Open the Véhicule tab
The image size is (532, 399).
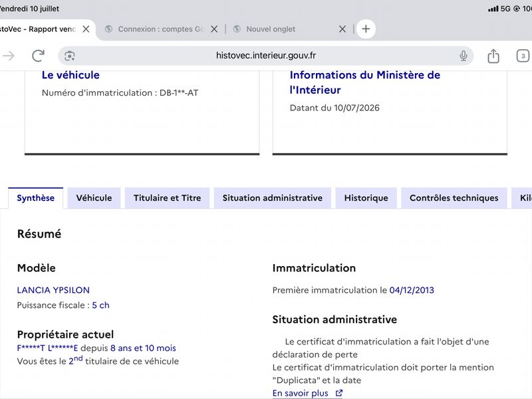94,198
